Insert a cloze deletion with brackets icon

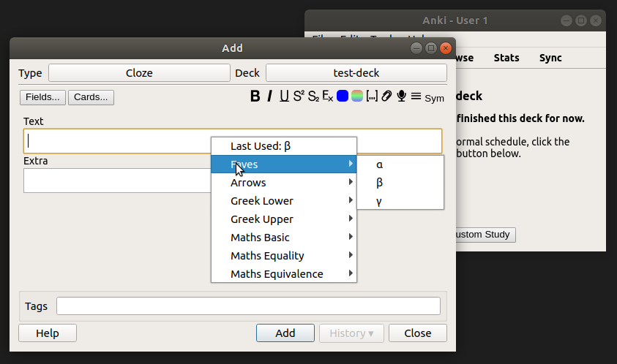372,96
